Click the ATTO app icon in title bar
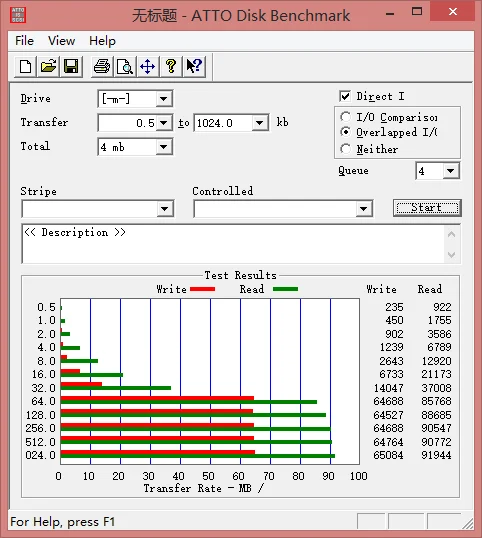Screen dimensions: 482x538 tap(18, 15)
